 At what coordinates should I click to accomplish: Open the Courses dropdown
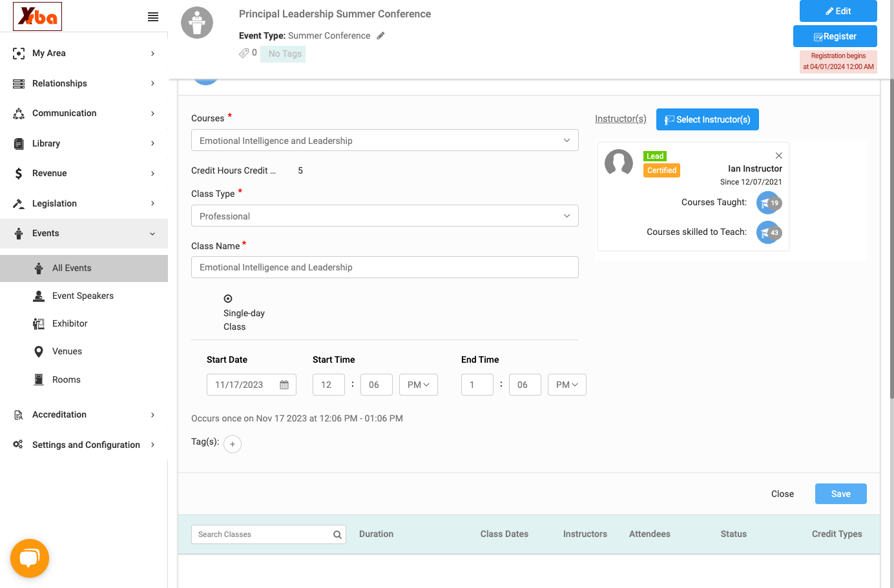[385, 141]
